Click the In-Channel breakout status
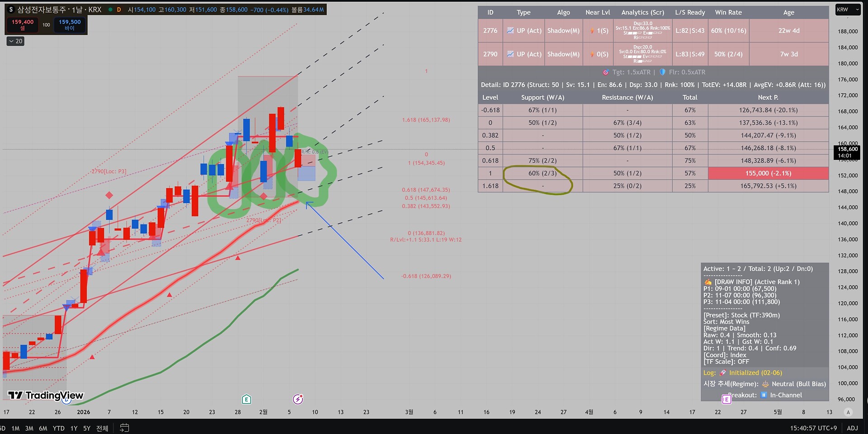 click(786, 395)
